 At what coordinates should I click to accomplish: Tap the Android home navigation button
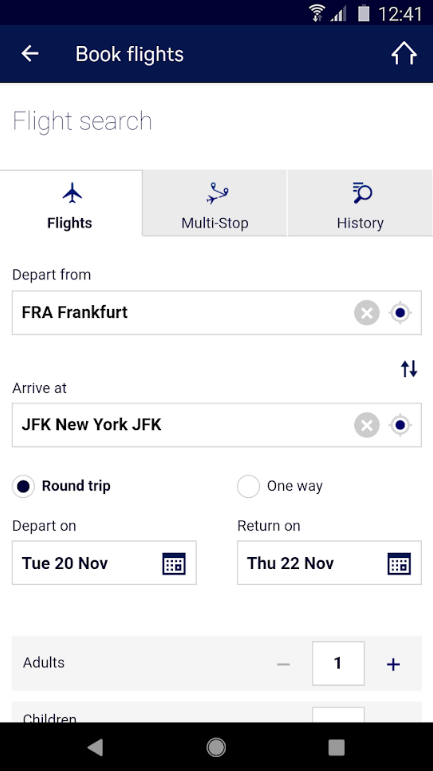tap(216, 748)
